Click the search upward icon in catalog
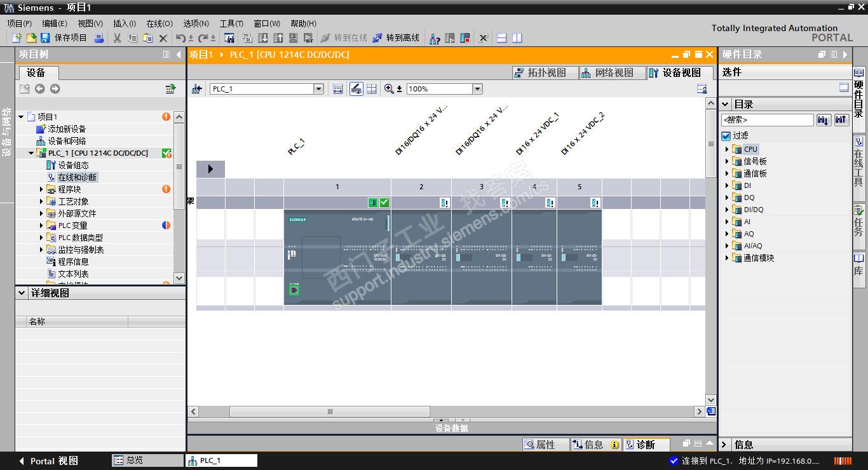Screen dimensions: 868x470 click(x=841, y=120)
